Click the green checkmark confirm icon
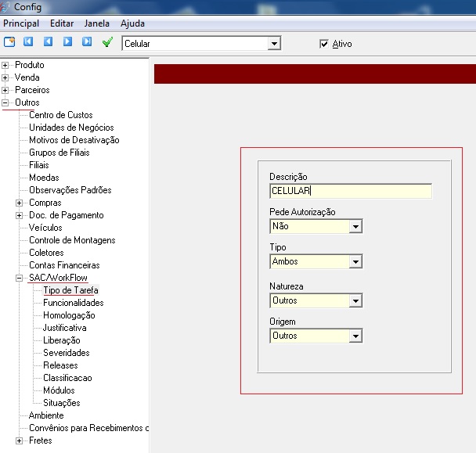Viewport: 476px width, 453px height. coord(107,42)
